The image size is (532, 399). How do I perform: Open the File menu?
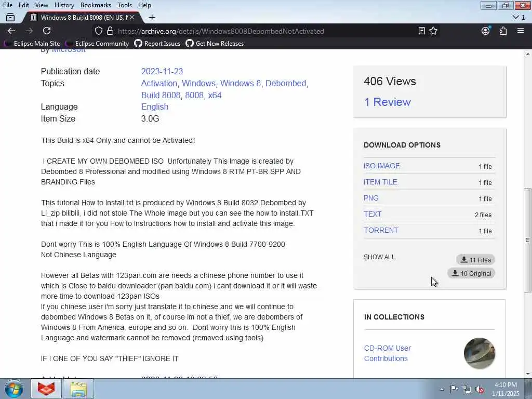click(8, 5)
